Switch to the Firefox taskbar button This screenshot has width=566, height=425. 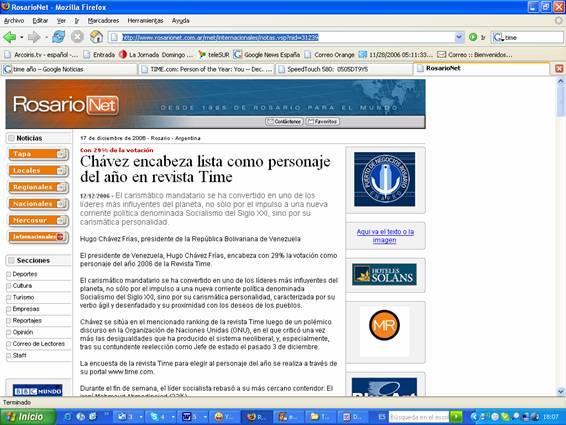coord(257,417)
